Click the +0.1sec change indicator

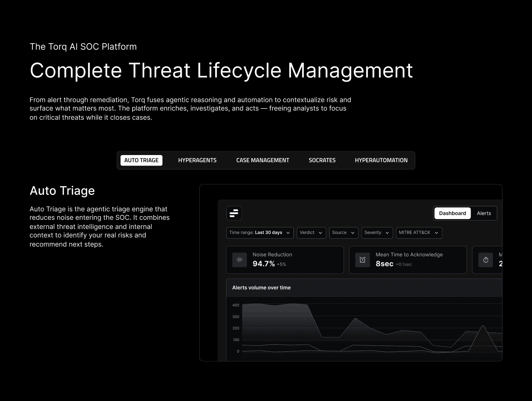404,264
